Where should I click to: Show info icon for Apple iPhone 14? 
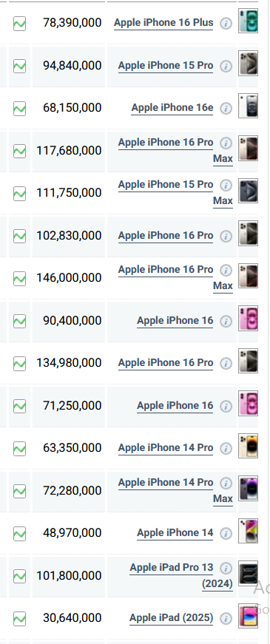[226, 534]
